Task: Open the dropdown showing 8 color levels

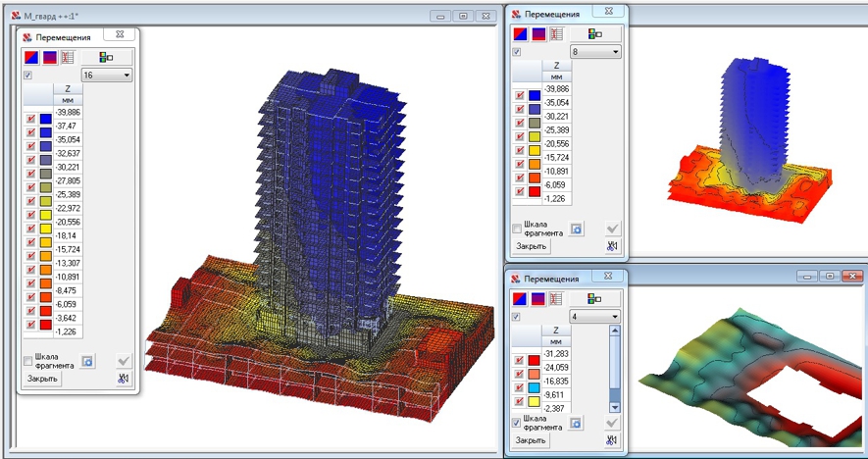Action: pos(595,51)
